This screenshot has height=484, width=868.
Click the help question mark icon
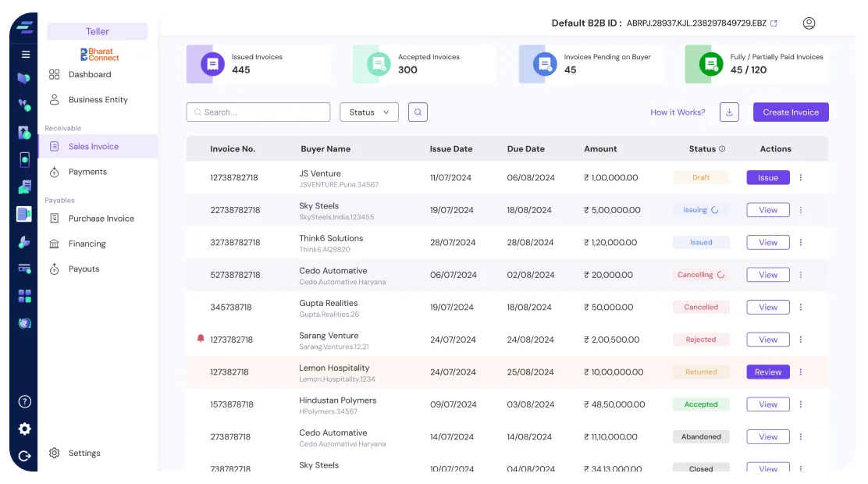25,402
